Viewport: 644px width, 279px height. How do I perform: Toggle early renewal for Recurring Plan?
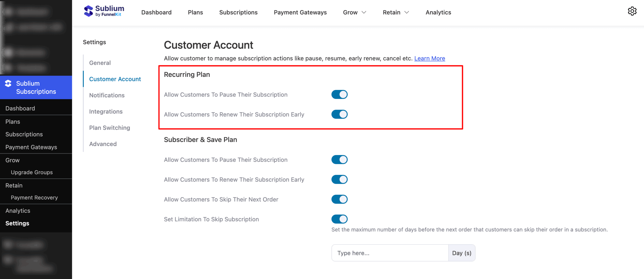(339, 114)
